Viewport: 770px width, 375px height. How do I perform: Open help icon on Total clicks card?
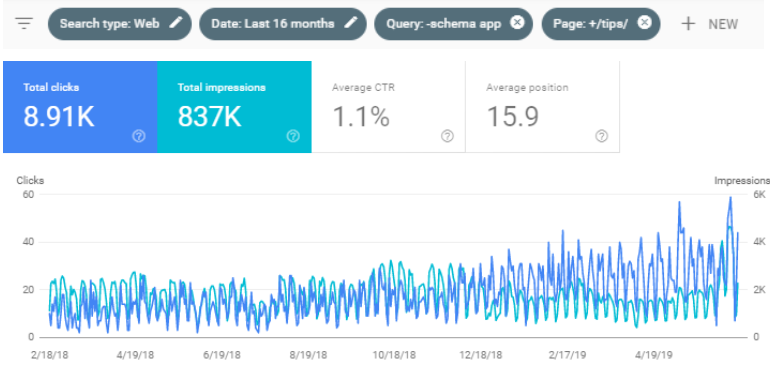pos(139,136)
